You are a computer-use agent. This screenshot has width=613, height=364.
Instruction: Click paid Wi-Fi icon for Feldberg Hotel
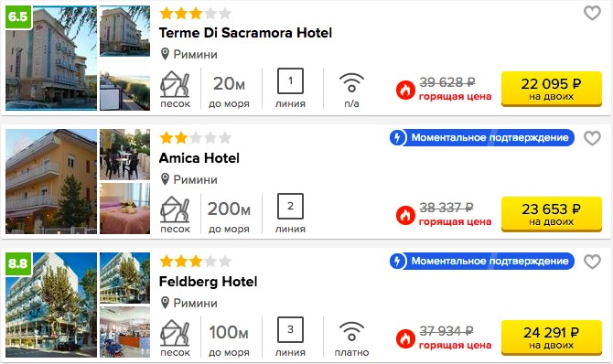(x=351, y=331)
